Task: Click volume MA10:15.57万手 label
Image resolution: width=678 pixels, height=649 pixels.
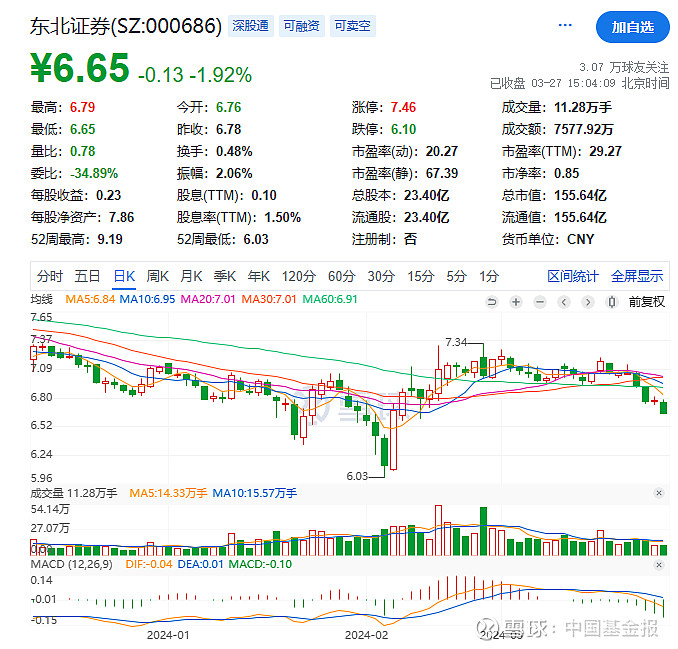Action: pos(255,493)
